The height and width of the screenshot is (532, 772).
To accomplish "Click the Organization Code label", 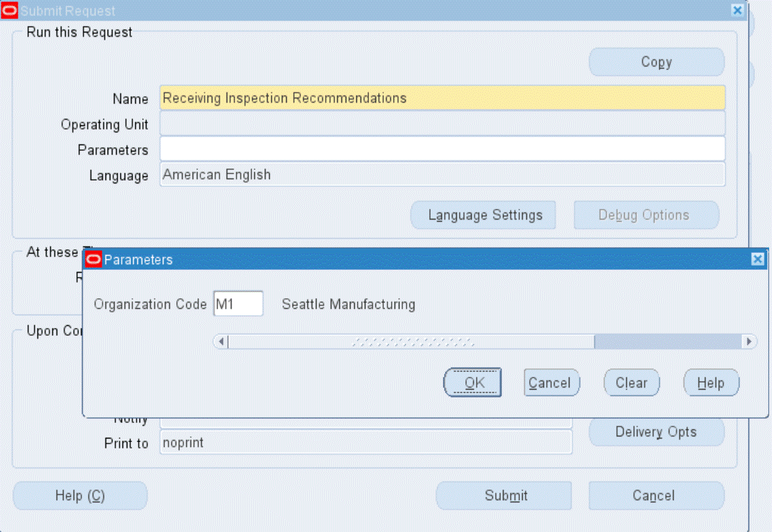I will pos(150,305).
